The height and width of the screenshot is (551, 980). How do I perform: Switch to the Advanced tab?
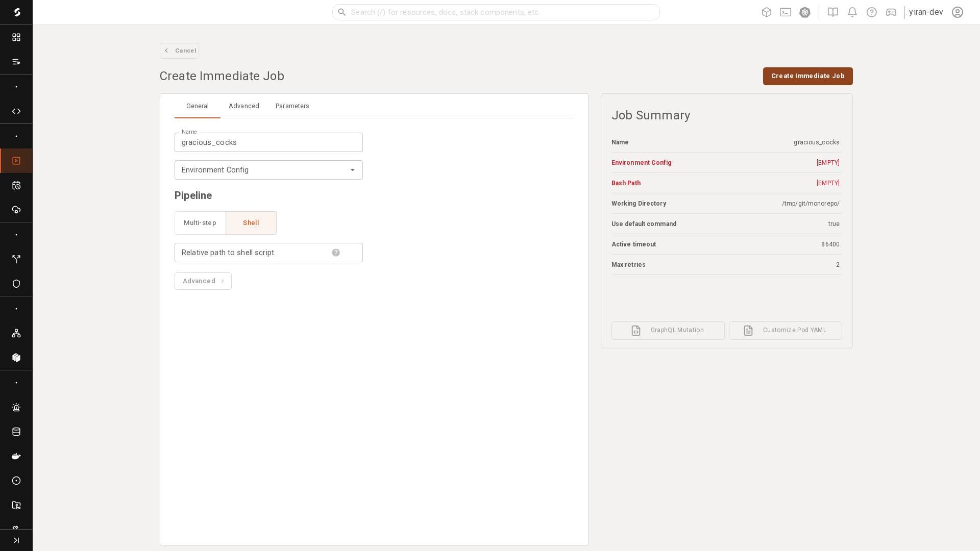[x=243, y=106]
